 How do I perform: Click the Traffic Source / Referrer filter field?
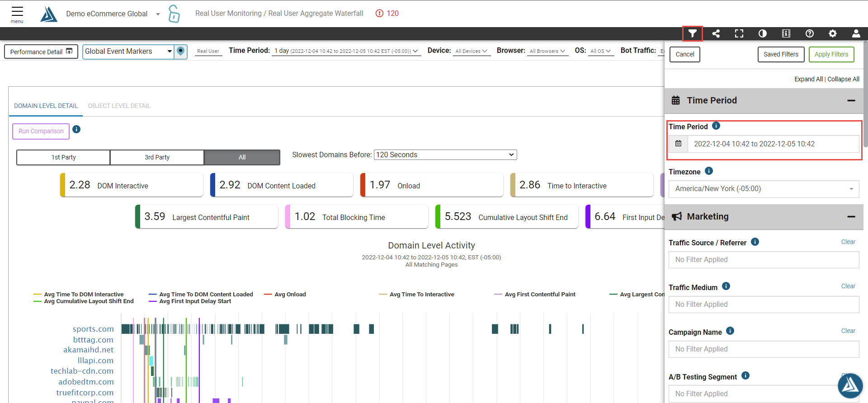tap(764, 260)
